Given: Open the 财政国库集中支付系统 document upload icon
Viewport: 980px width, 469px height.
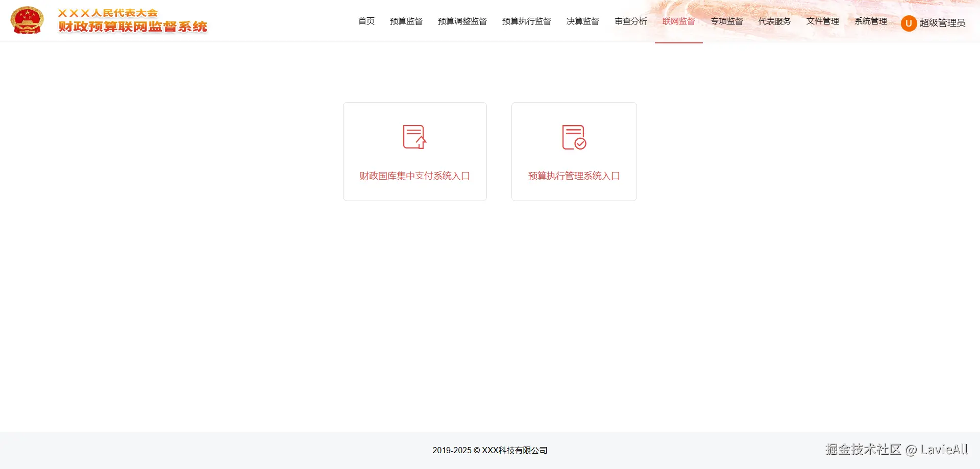Looking at the screenshot, I should (x=415, y=137).
